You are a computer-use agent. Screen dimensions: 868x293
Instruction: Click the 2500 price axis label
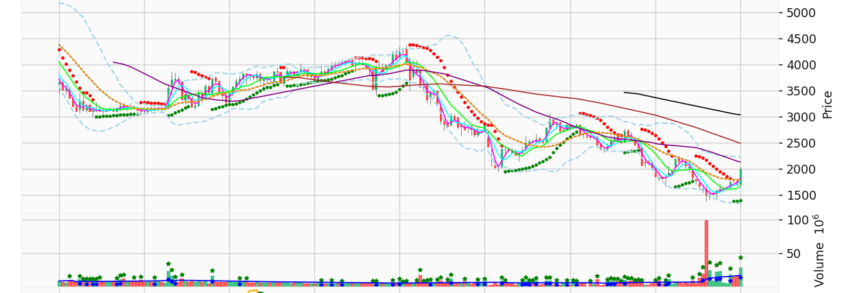tap(801, 143)
